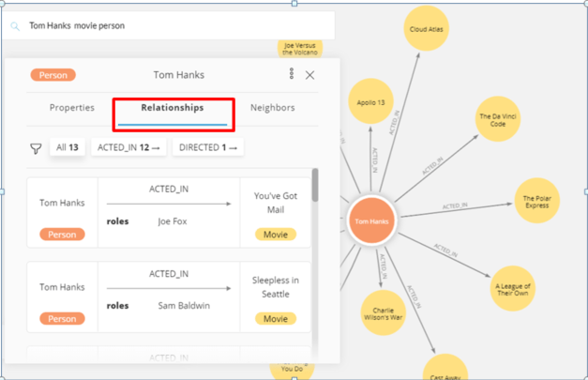Click the search magnifier icon
The image size is (588, 380).
(x=15, y=26)
